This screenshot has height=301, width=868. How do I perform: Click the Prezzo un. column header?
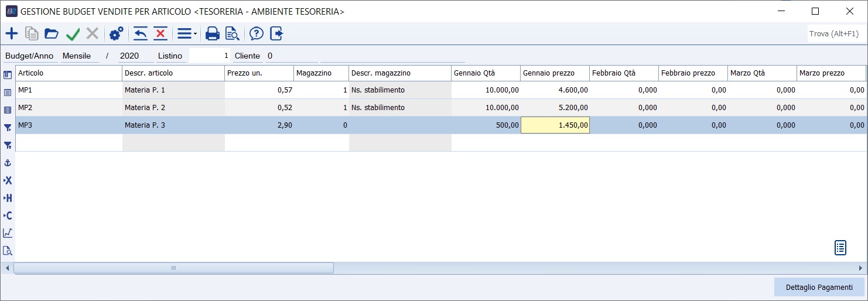pos(259,73)
